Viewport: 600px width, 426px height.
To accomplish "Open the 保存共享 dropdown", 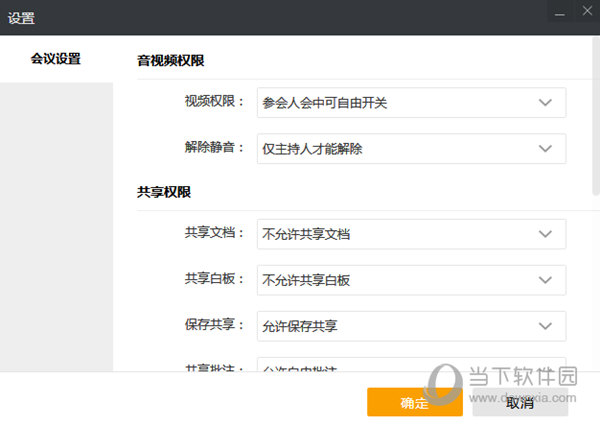I will (x=411, y=326).
